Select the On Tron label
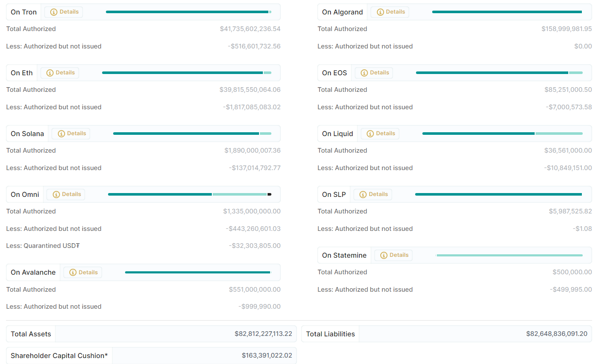 (24, 12)
